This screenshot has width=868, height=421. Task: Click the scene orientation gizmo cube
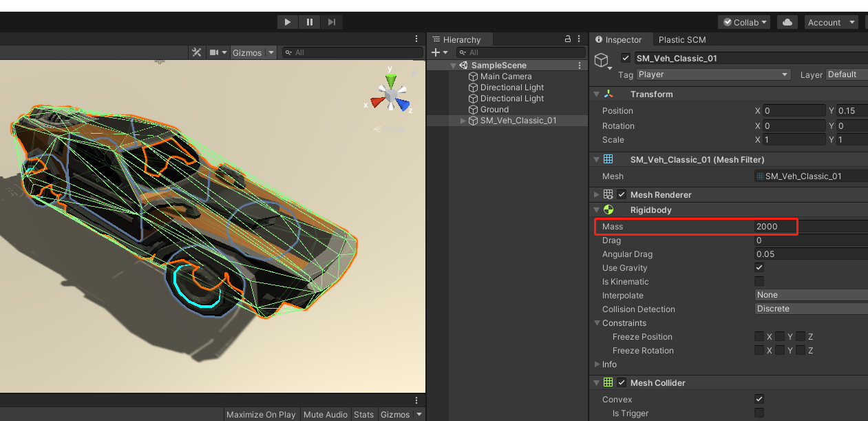point(391,96)
